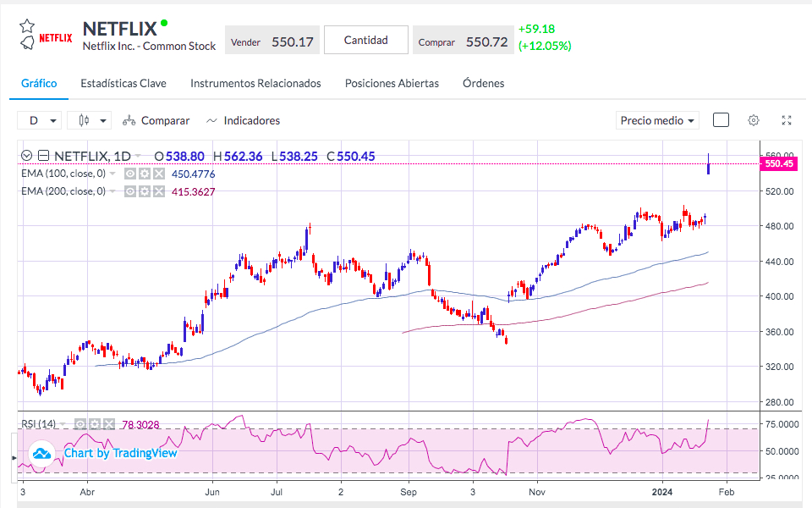Expand EMA (200, close, 0) options arrow

click(112, 191)
